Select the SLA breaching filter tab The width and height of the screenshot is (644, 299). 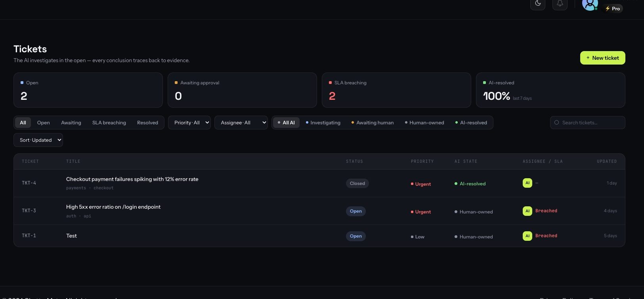click(109, 123)
